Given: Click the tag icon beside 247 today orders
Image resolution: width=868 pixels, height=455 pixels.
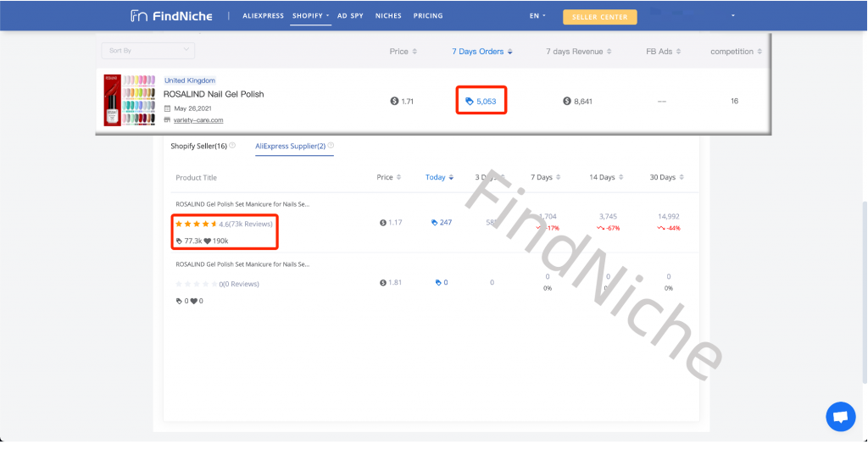Looking at the screenshot, I should point(435,223).
